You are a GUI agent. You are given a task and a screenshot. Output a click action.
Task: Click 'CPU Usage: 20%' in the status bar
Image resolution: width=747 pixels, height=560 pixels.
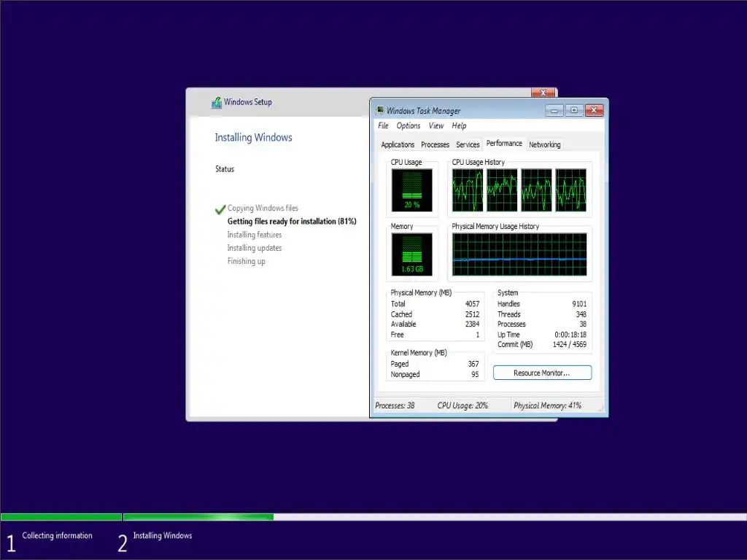462,405
